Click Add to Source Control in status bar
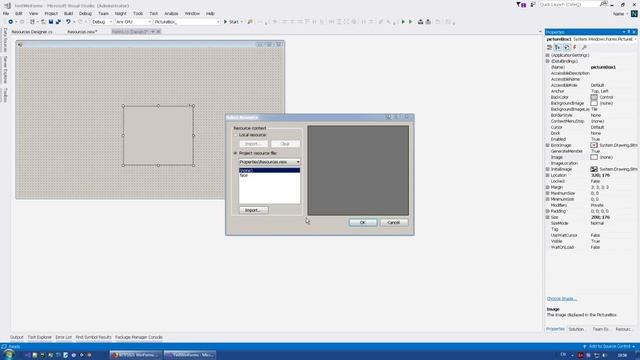 point(609,347)
